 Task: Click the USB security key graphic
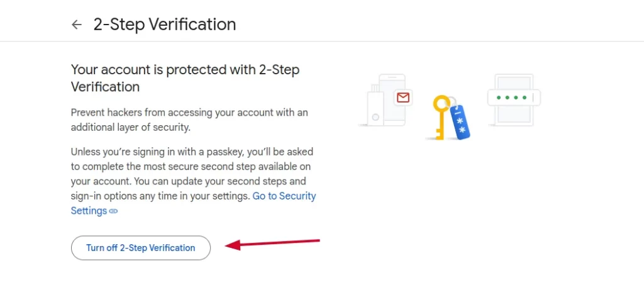(375, 104)
